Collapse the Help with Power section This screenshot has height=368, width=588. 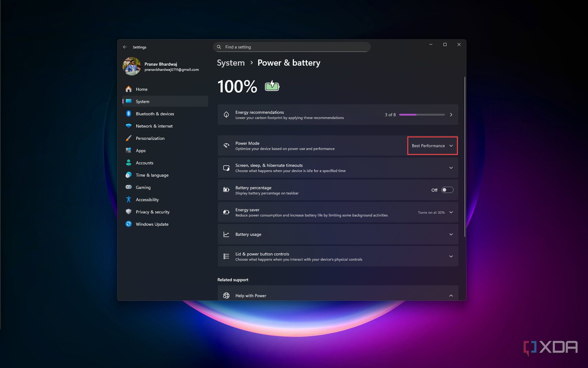tap(451, 296)
